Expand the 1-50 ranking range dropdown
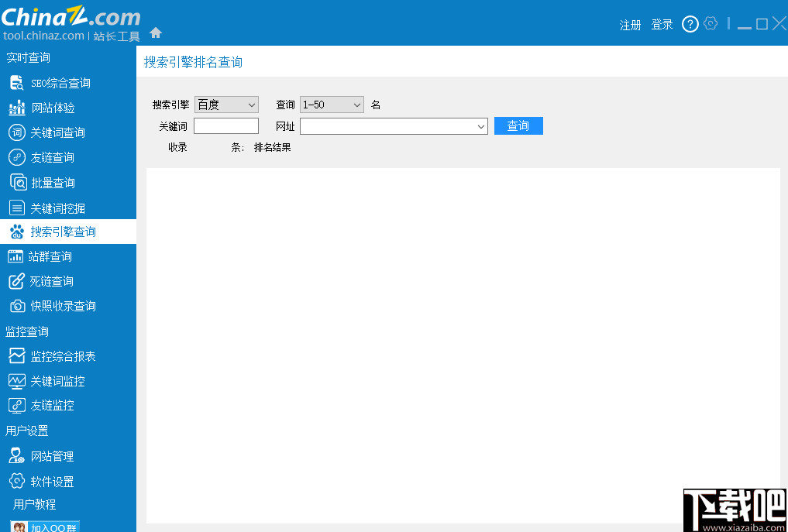This screenshot has width=788, height=532. click(x=332, y=104)
